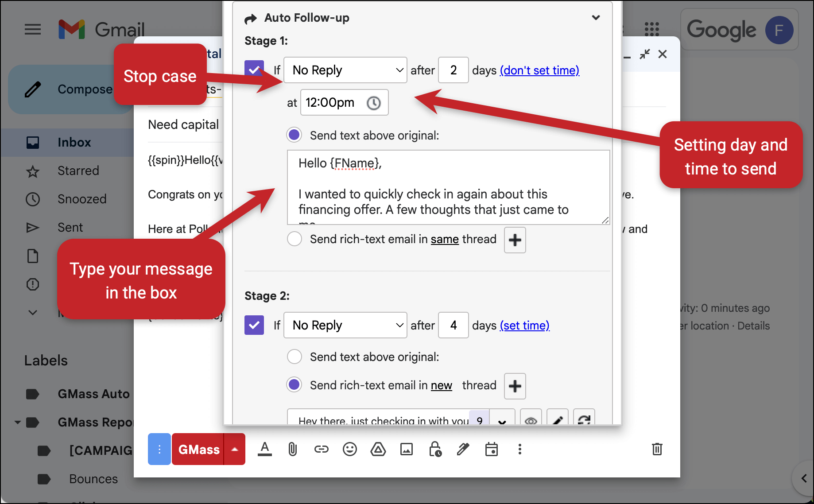Open the Gmail main menu hamburger icon

pyautogui.click(x=33, y=30)
